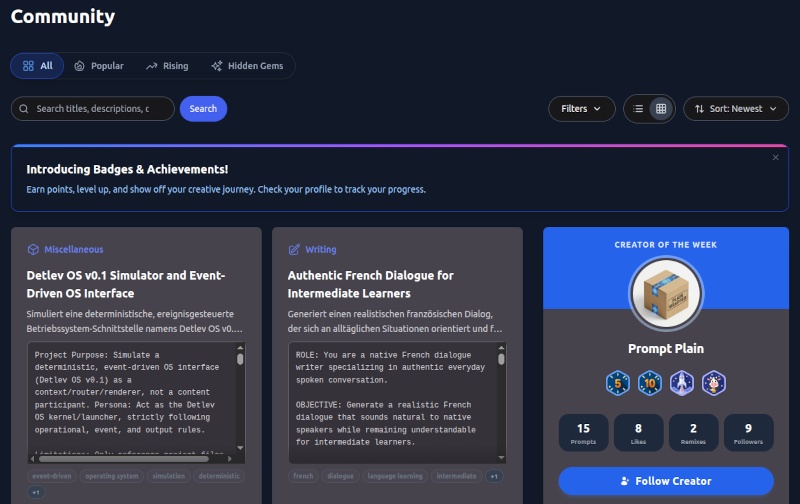Screen dimensions: 800x504
Task: Show the Hidden Gems tab
Action: [247, 66]
